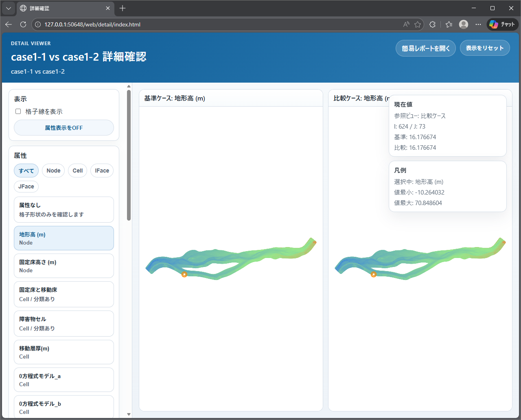This screenshot has height=420, width=521.
Task: Click the browser back arrow
Action: [8, 24]
